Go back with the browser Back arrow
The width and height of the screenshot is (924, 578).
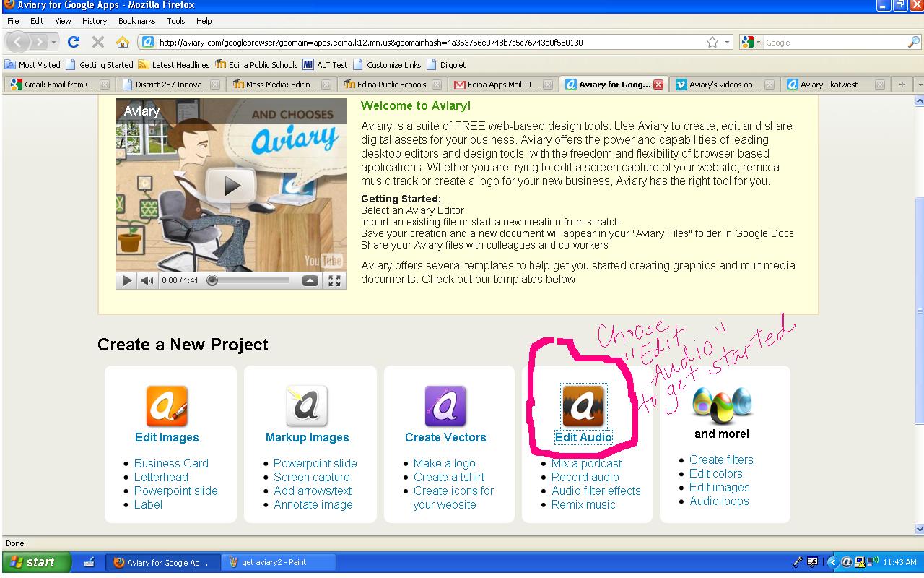click(x=19, y=42)
